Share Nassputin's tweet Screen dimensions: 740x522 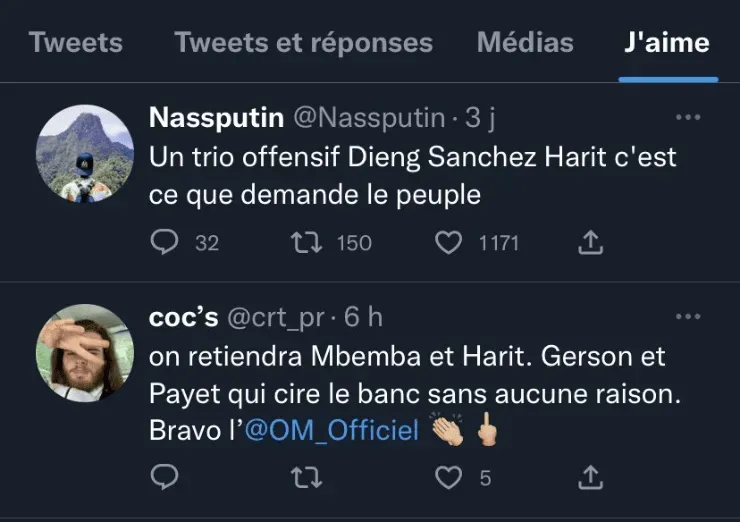pyautogui.click(x=591, y=242)
